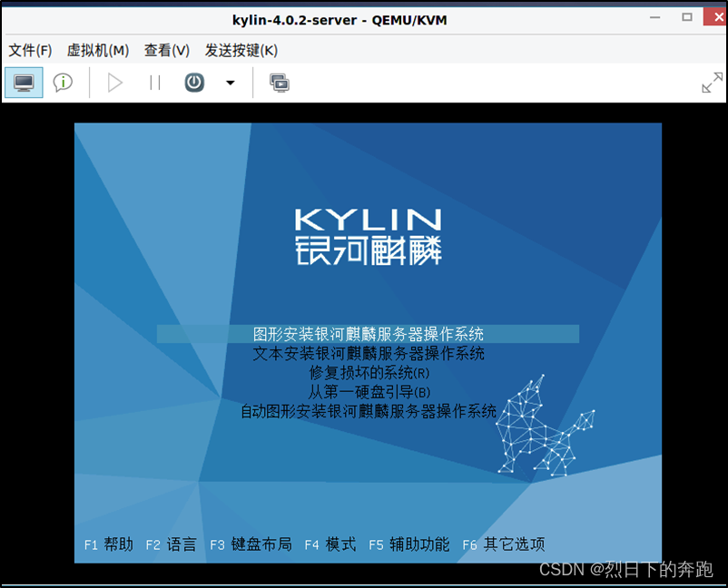Choose 修复损坏的系统(R) option
Viewport: 728px width, 588px height.
tap(369, 373)
